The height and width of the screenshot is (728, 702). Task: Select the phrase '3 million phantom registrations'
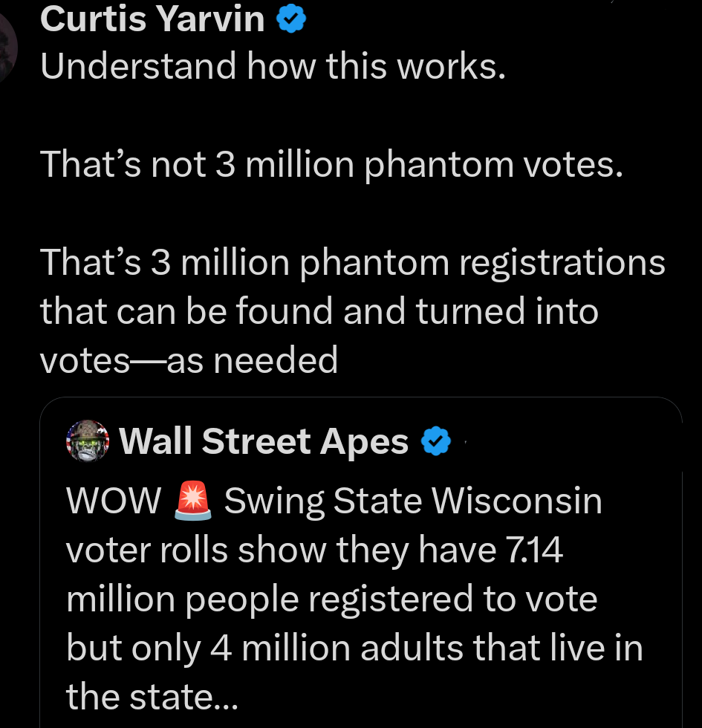pyautogui.click(x=405, y=261)
